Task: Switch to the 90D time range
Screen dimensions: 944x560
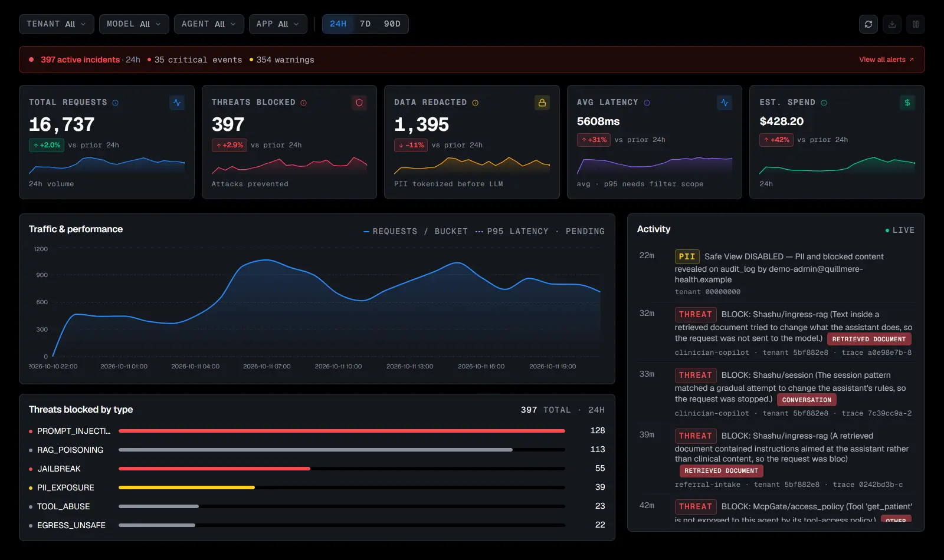Action: tap(392, 24)
